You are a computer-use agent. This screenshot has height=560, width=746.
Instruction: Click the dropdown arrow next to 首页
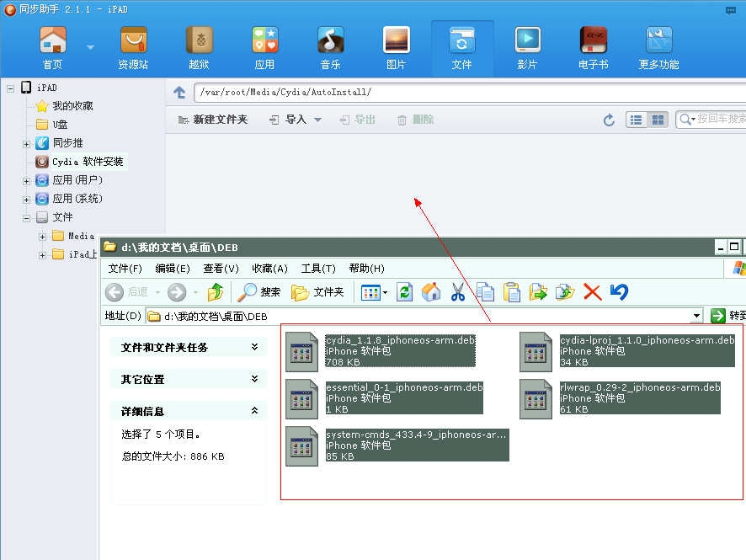pyautogui.click(x=90, y=47)
